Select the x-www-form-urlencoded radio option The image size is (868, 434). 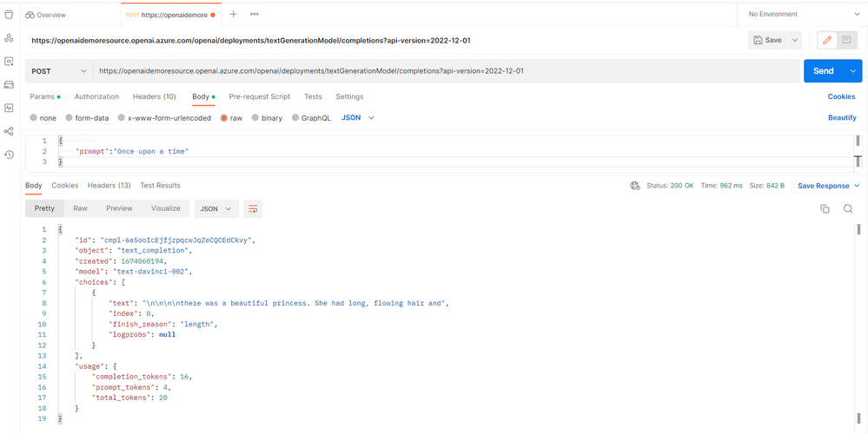point(122,118)
